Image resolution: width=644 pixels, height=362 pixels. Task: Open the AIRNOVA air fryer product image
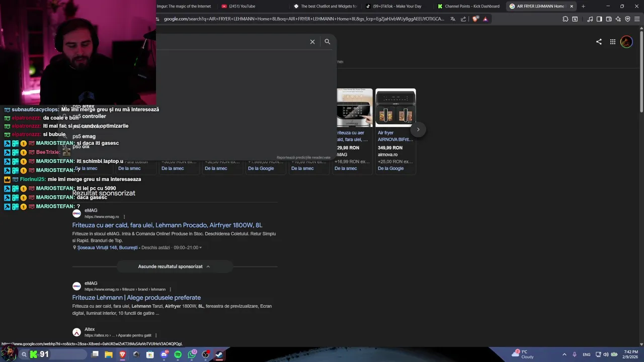pyautogui.click(x=396, y=108)
